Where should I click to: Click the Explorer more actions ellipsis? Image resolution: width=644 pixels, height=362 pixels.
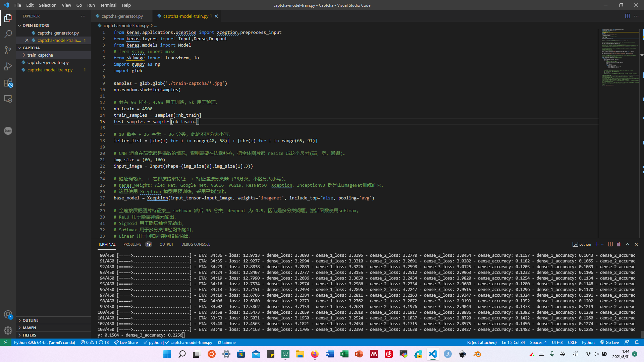(83, 16)
